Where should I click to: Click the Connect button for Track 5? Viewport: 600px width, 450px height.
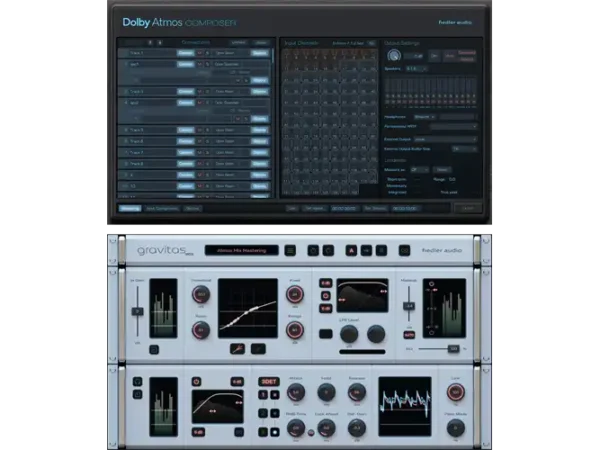(186, 130)
